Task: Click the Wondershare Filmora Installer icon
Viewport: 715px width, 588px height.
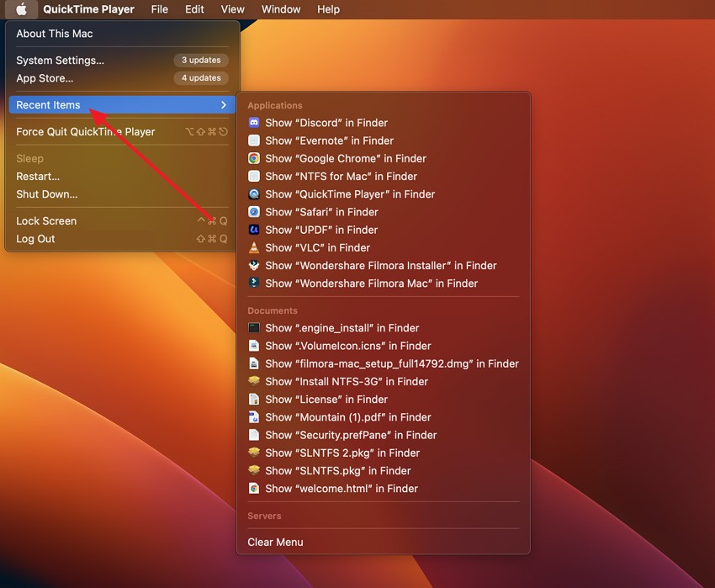Action: click(254, 265)
